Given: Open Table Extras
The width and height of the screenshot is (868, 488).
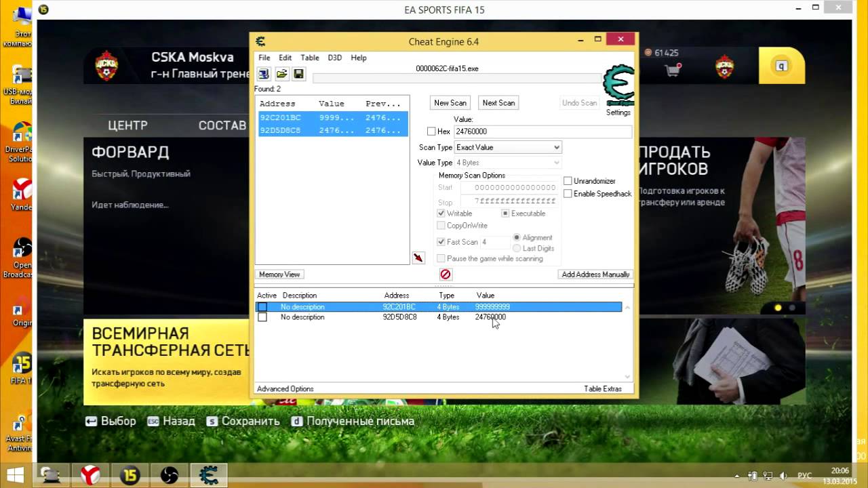Looking at the screenshot, I should click(x=603, y=389).
